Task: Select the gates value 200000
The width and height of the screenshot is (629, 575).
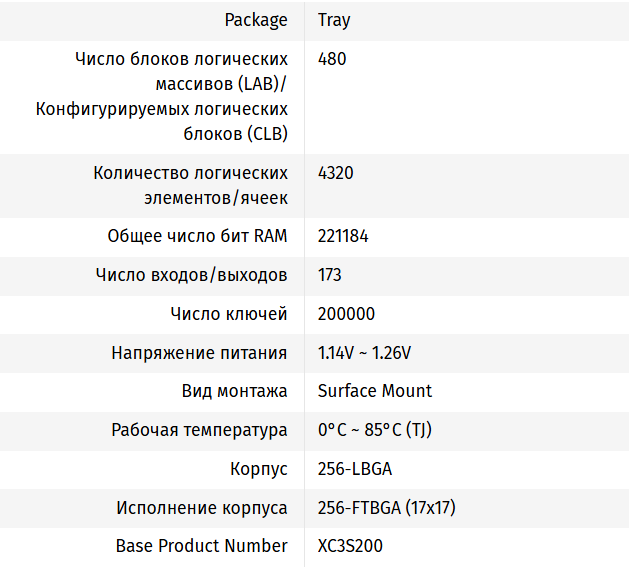Action: 346,314
